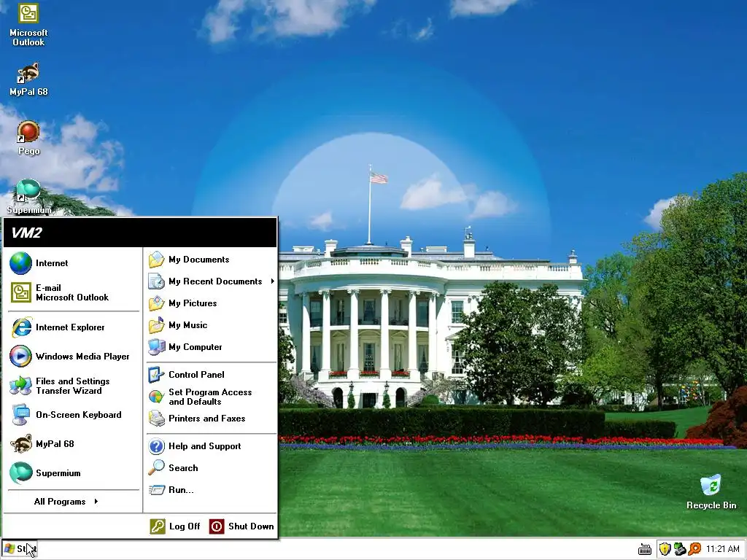747x560 pixels.
Task: Click the My Pictures folder icon
Action: (x=156, y=303)
